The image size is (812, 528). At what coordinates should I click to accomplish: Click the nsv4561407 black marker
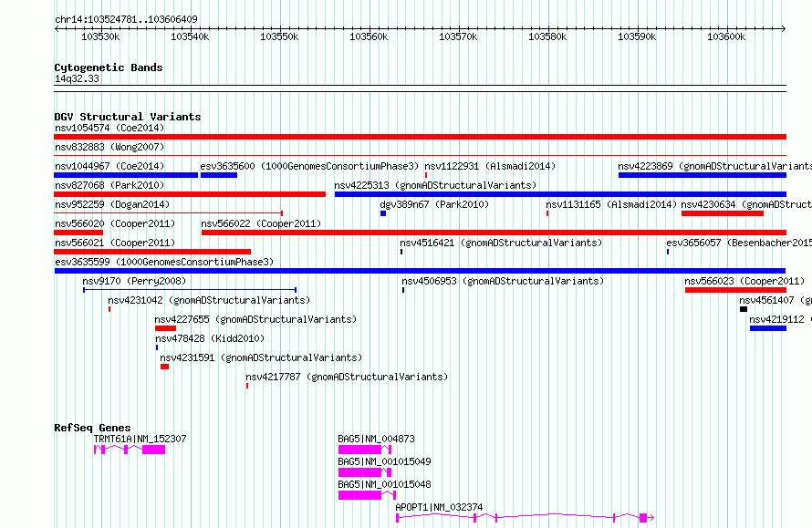pyautogui.click(x=744, y=309)
